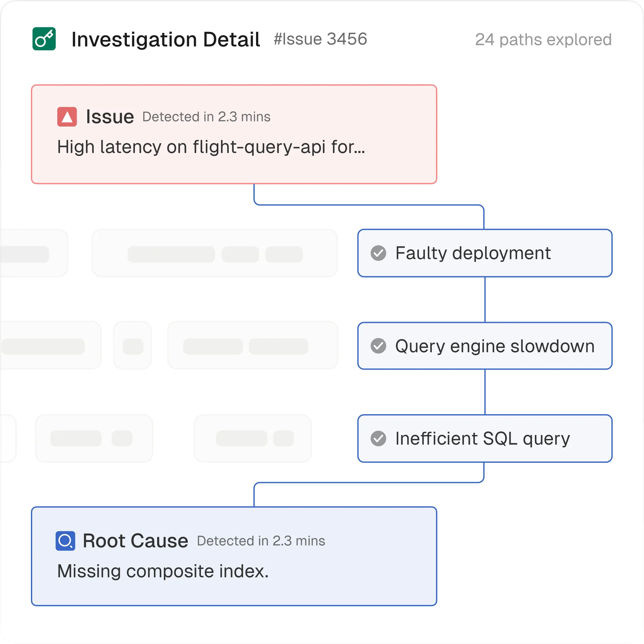Click the 24 paths explored link

543,40
